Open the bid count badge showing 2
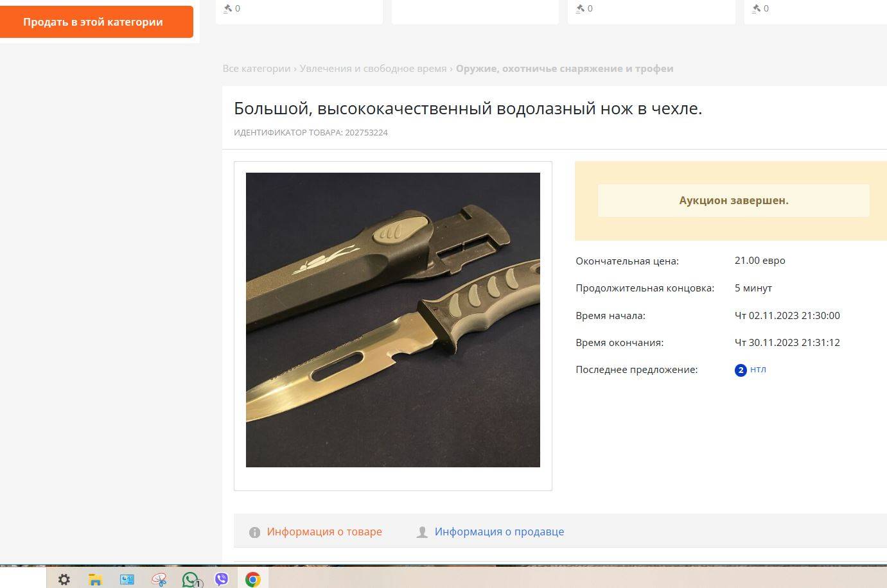 click(x=741, y=370)
